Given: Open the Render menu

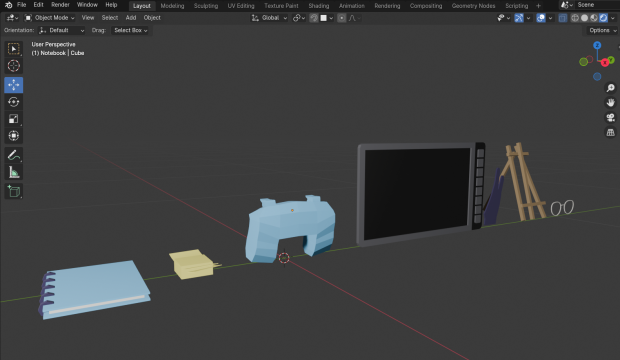Looking at the screenshot, I should (x=60, y=5).
